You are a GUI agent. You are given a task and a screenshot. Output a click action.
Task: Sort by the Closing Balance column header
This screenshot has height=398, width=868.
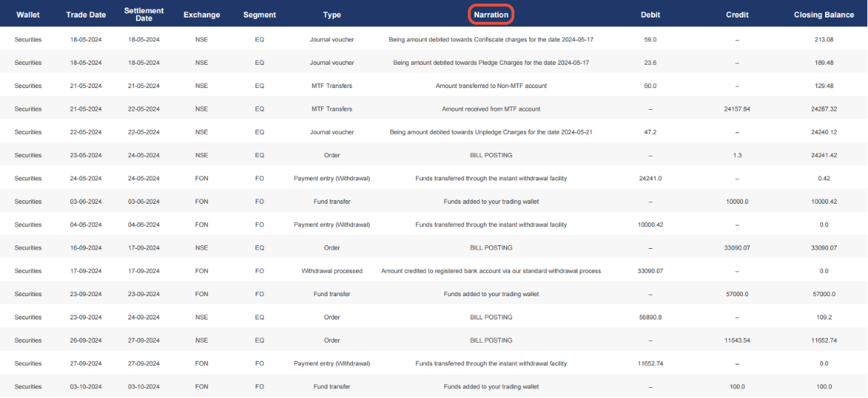(824, 15)
